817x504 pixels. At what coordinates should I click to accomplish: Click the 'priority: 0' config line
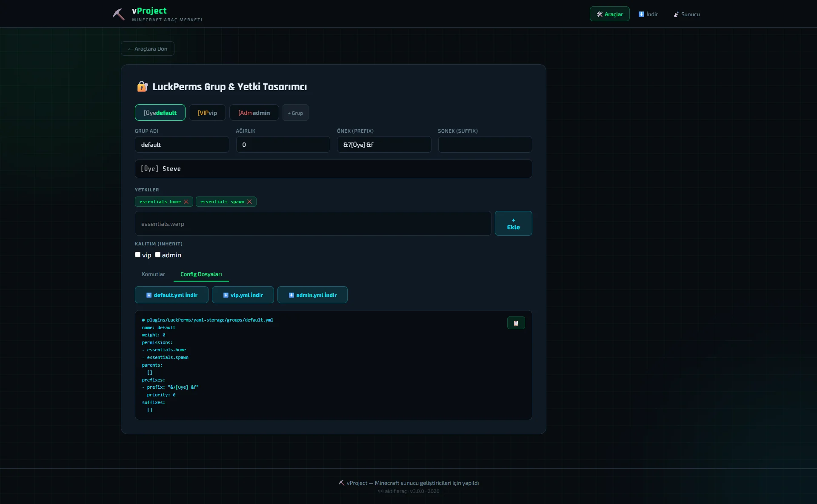tap(161, 395)
